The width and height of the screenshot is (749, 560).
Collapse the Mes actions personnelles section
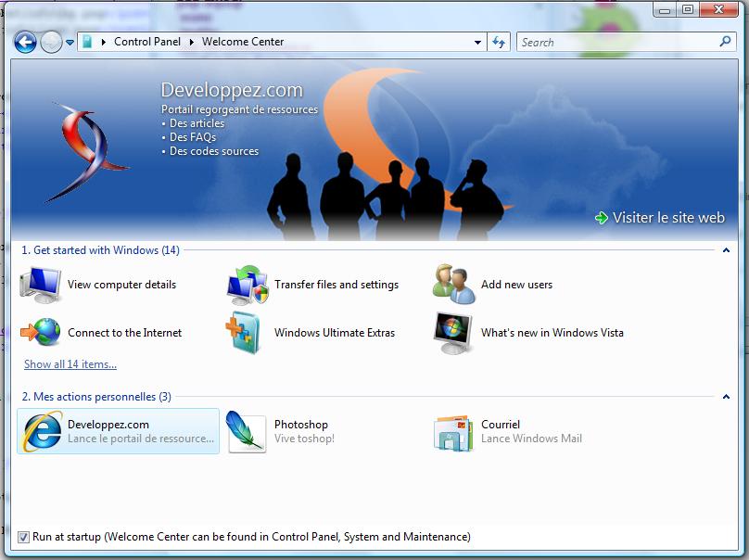[x=726, y=397]
